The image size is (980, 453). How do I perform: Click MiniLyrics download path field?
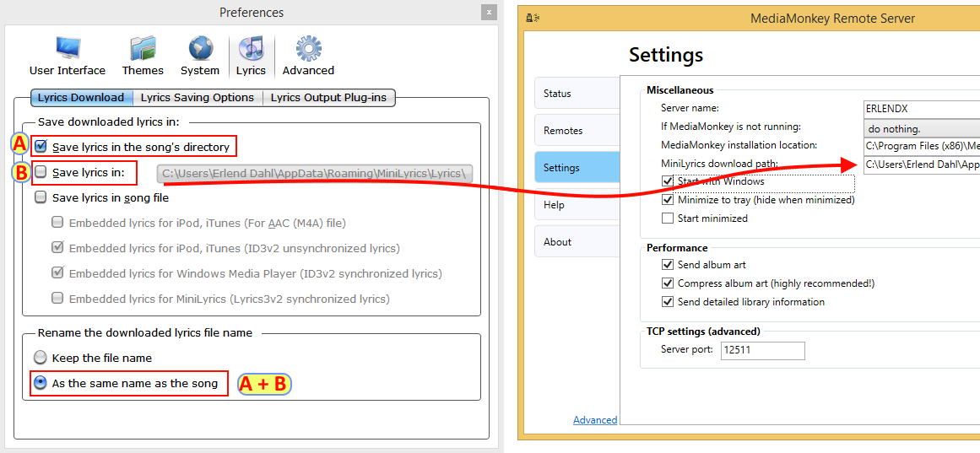pos(921,165)
